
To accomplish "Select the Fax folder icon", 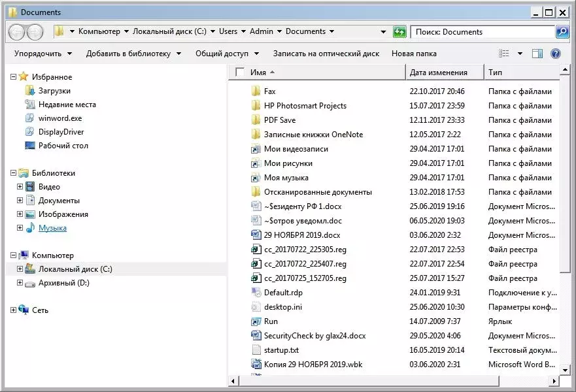I will [x=256, y=91].
